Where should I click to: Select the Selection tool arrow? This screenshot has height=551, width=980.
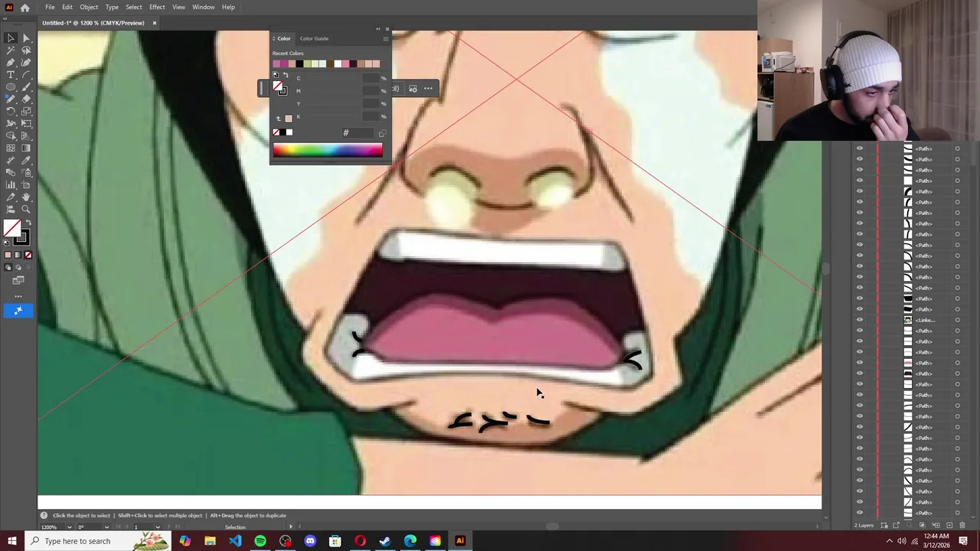[11, 37]
